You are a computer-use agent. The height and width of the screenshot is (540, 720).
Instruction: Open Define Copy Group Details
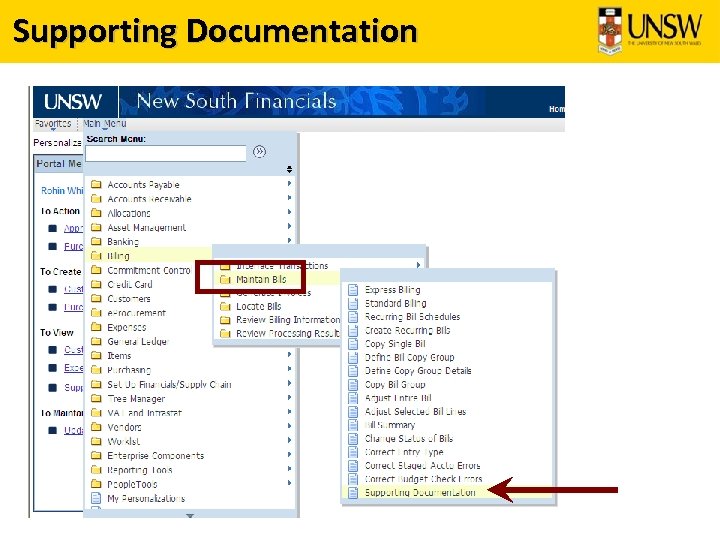click(x=418, y=371)
